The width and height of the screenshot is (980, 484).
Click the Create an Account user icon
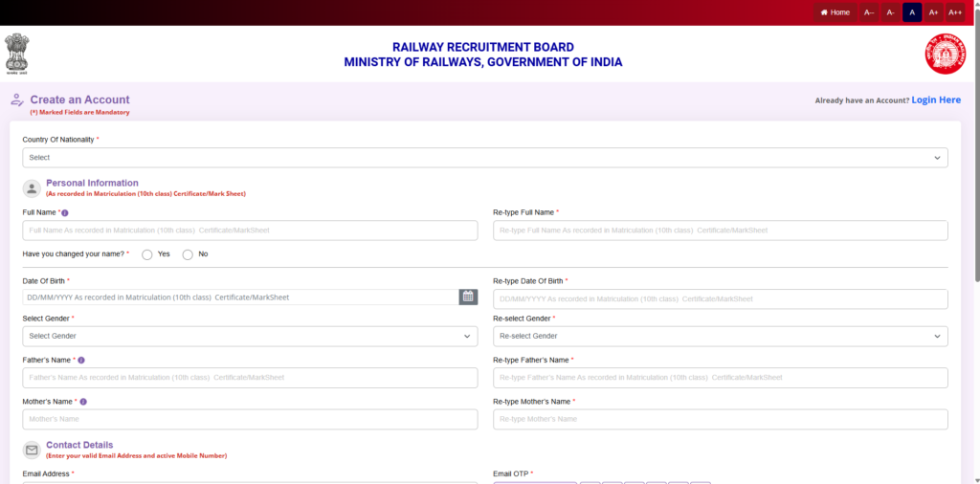point(17,99)
